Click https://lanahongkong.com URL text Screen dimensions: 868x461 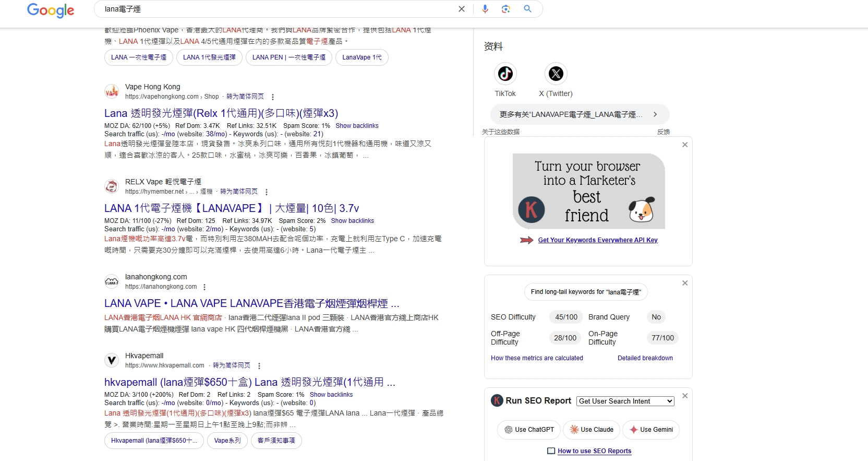click(161, 287)
